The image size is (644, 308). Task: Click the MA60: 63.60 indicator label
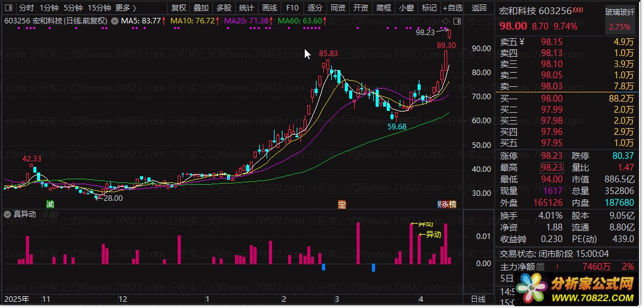(302, 20)
